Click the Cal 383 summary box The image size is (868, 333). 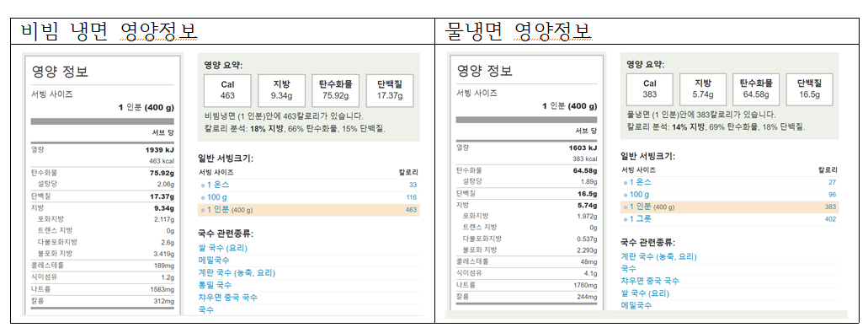click(x=650, y=89)
